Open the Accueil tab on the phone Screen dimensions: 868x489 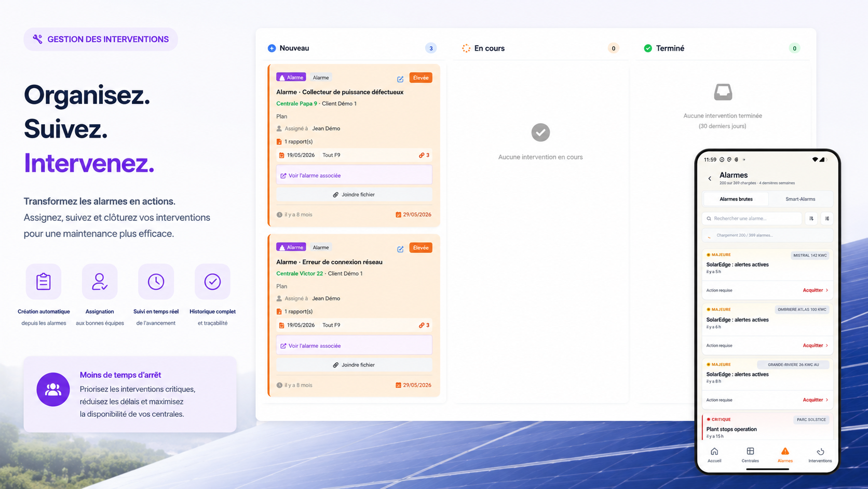714,455
